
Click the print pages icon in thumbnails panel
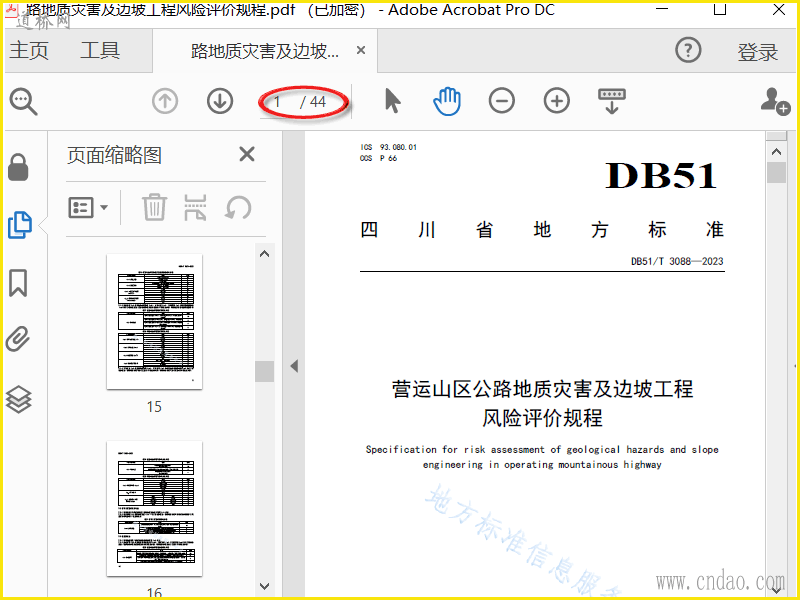click(x=195, y=207)
